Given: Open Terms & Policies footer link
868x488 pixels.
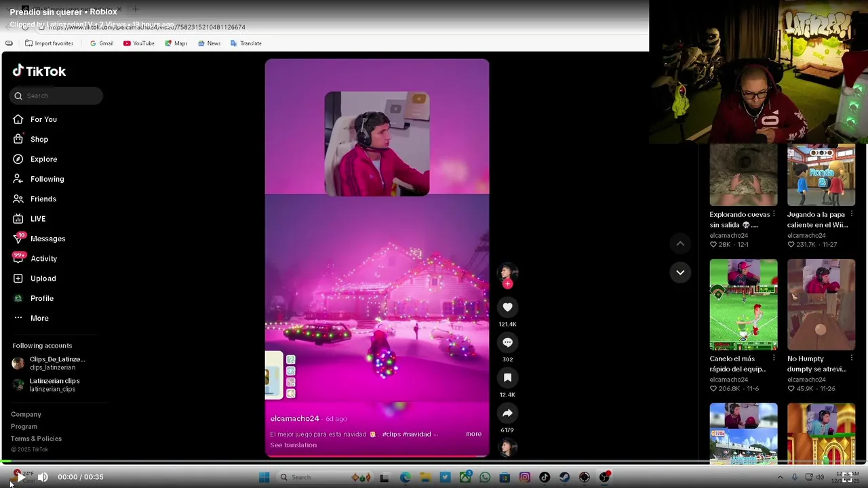Looking at the screenshot, I should 36,439.
